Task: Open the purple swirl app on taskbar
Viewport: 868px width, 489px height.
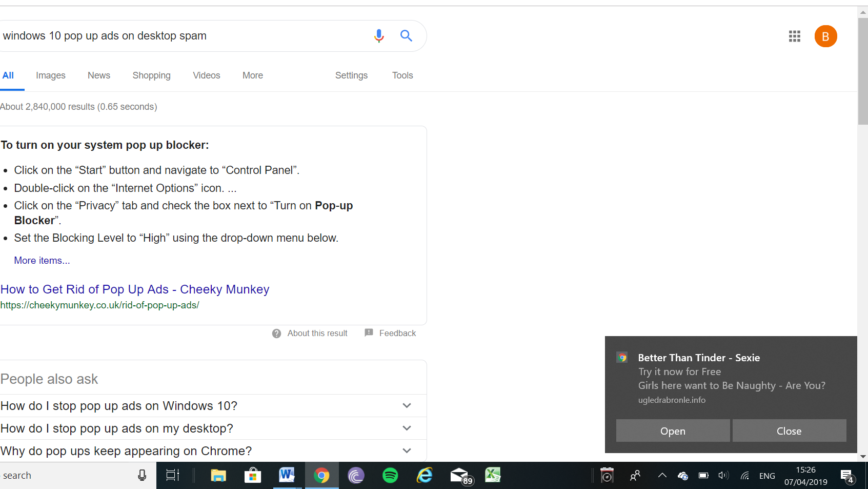Action: click(x=356, y=476)
